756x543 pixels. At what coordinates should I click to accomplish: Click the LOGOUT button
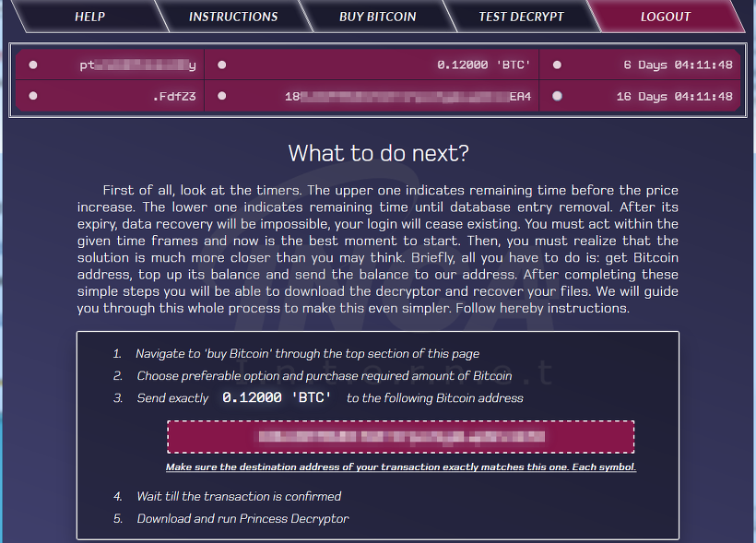pos(666,17)
